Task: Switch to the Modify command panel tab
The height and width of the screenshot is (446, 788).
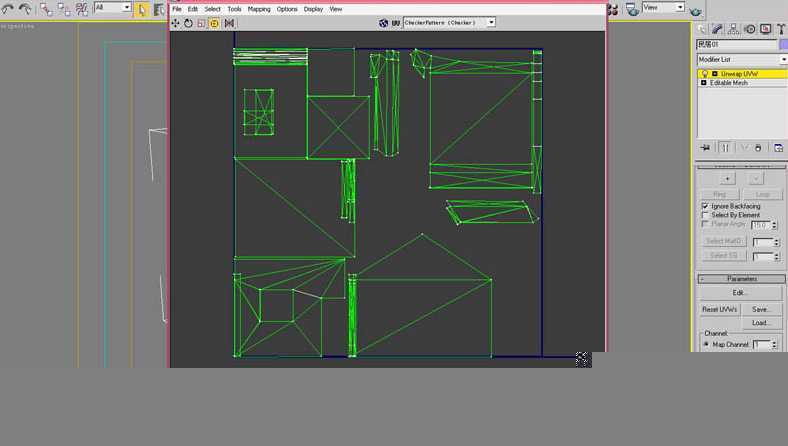Action: click(717, 29)
